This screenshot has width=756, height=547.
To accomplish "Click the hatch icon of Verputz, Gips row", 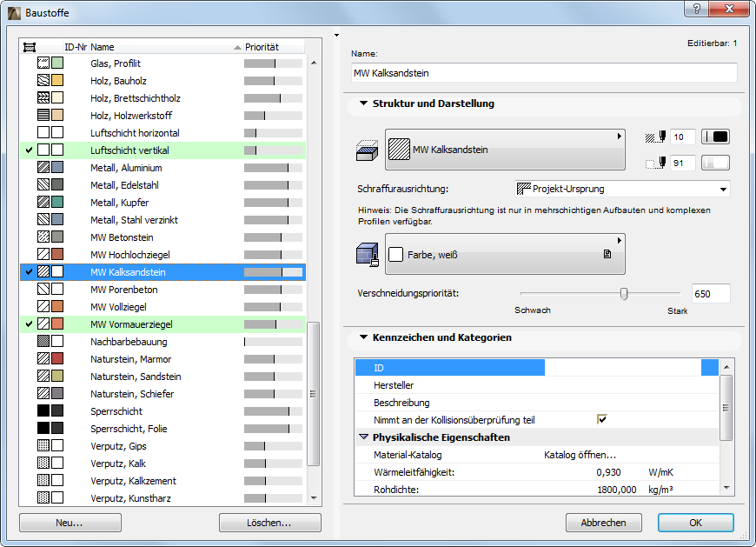I will pyautogui.click(x=43, y=445).
